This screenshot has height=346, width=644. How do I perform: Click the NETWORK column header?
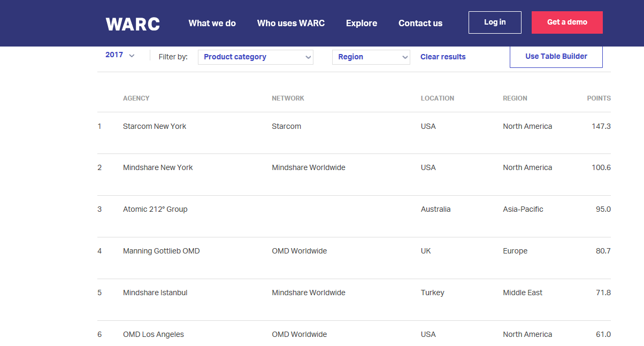288,98
